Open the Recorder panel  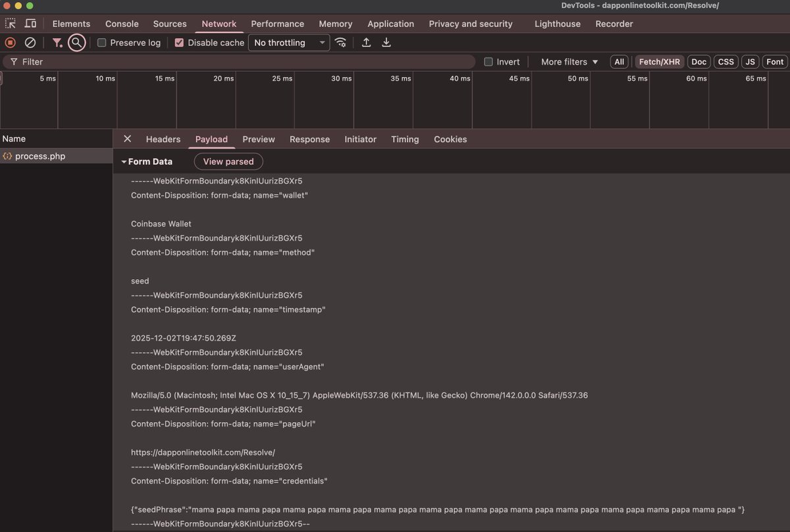614,24
